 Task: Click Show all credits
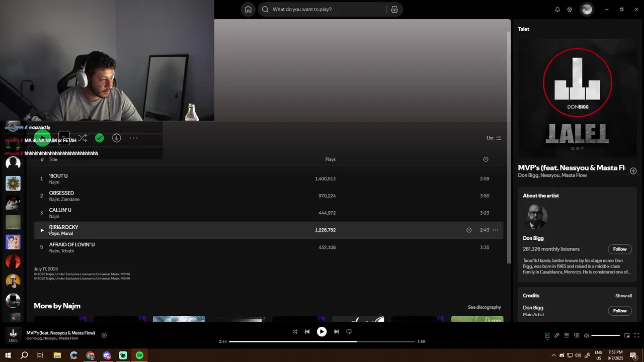[623, 296]
